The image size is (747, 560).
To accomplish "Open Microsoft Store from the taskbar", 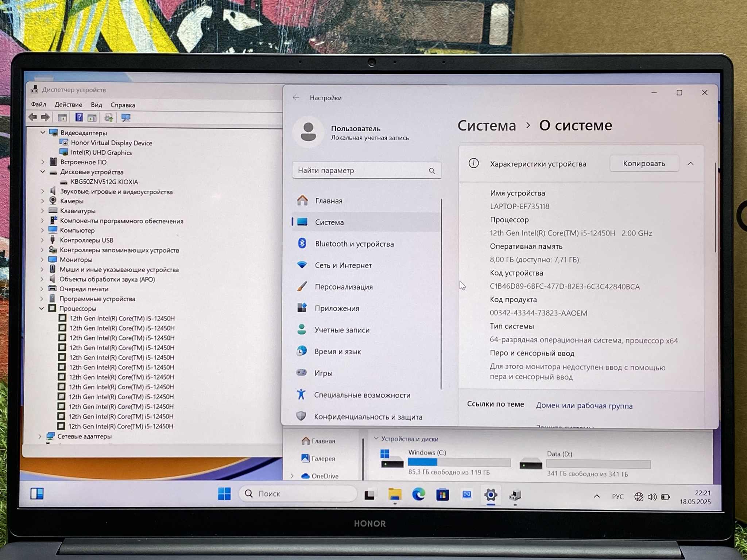I will click(442, 495).
